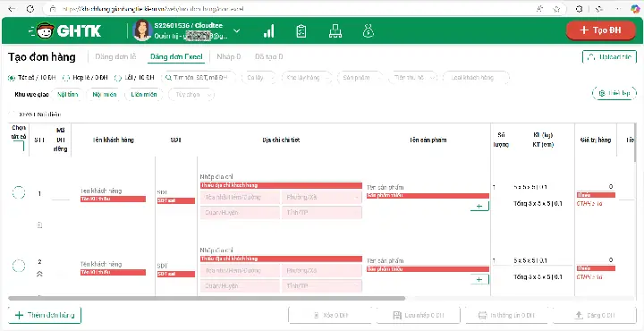Click the Lưu nháp 0 ĐH button
Image resolution: width=644 pixels, height=331 pixels.
(x=418, y=316)
